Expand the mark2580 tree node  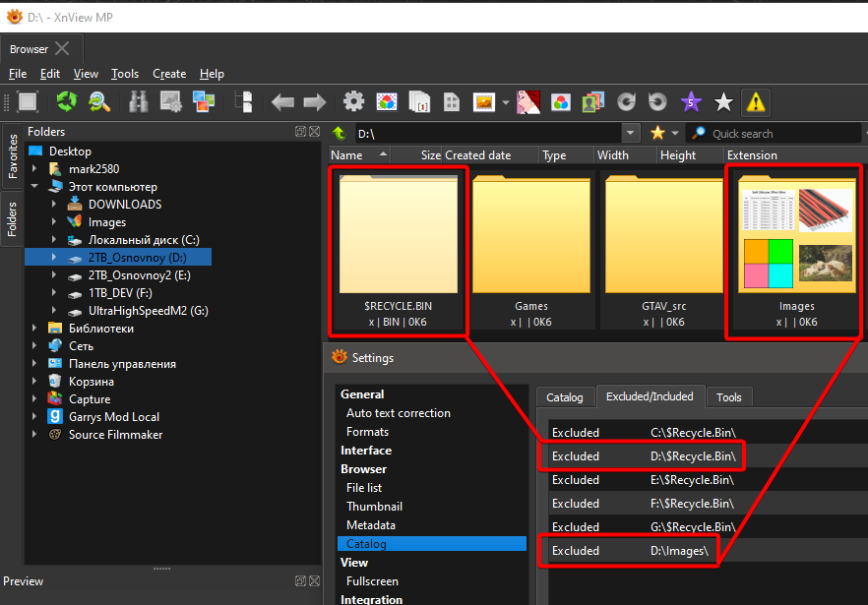click(34, 169)
